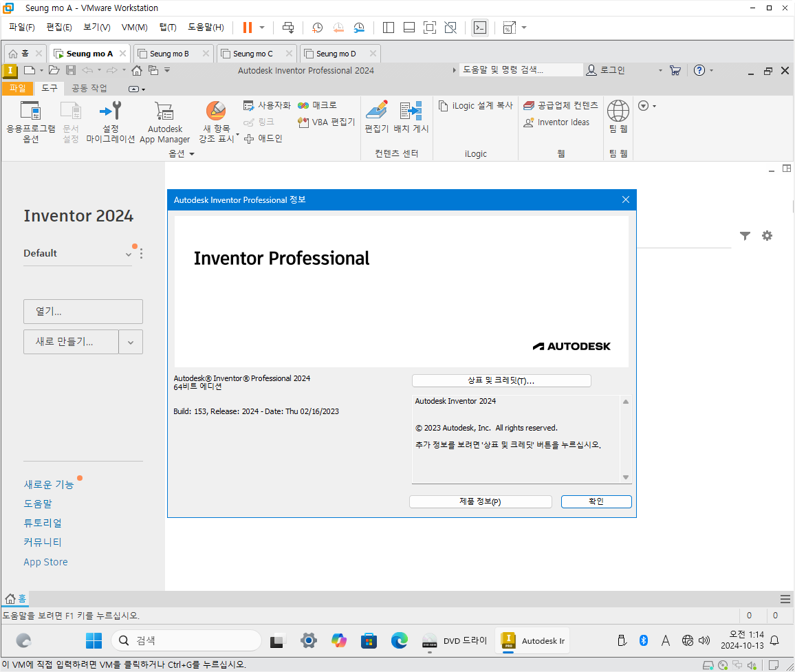Open VMware 편집(E) menu

(59, 28)
